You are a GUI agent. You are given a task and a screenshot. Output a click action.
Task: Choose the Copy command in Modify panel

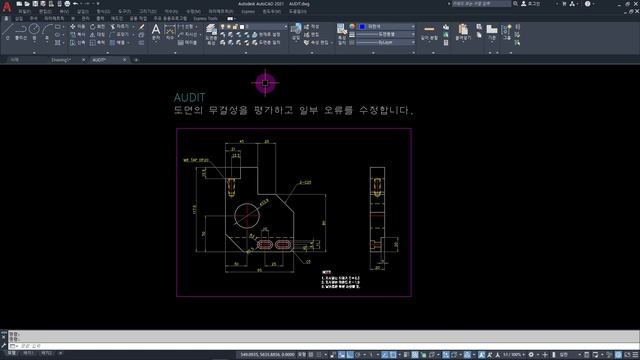[x=78, y=35]
